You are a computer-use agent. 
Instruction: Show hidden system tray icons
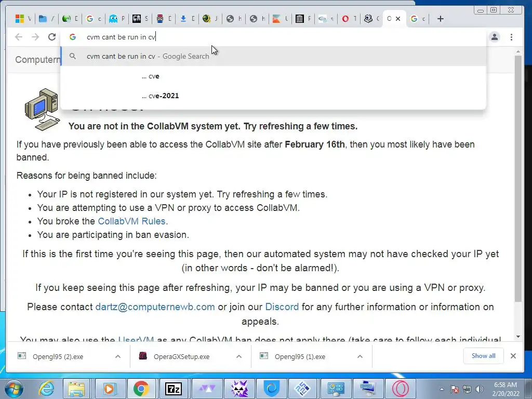(442, 389)
